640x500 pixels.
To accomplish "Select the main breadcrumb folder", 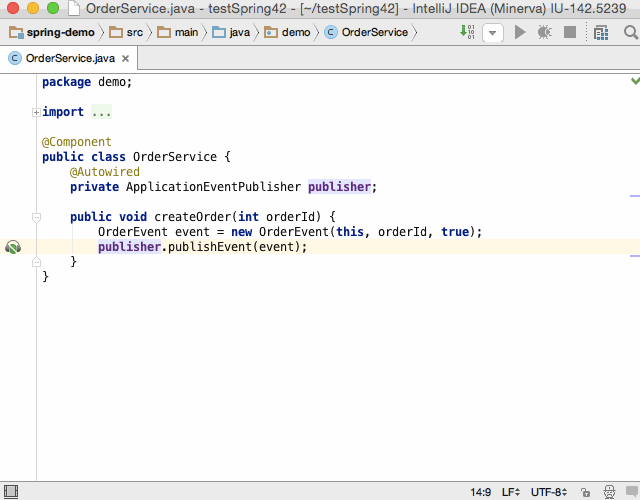I will pos(178,32).
